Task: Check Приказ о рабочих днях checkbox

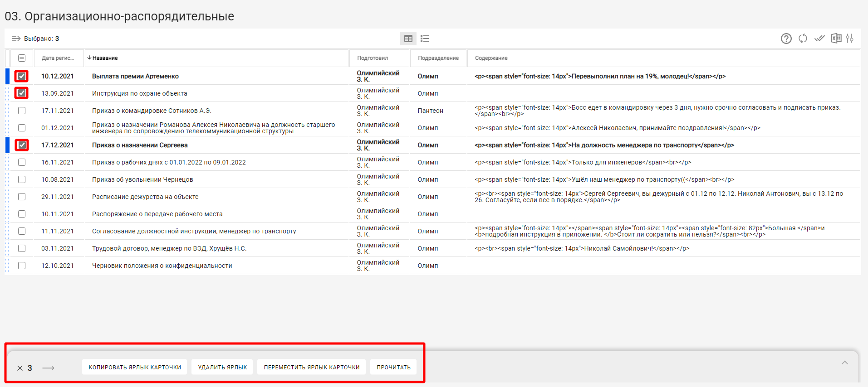Action: (22, 162)
